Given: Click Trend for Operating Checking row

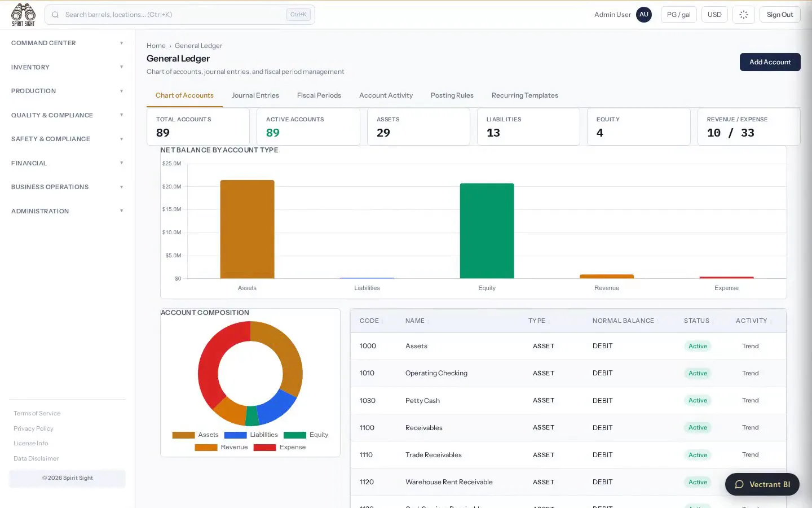Looking at the screenshot, I should pos(750,373).
